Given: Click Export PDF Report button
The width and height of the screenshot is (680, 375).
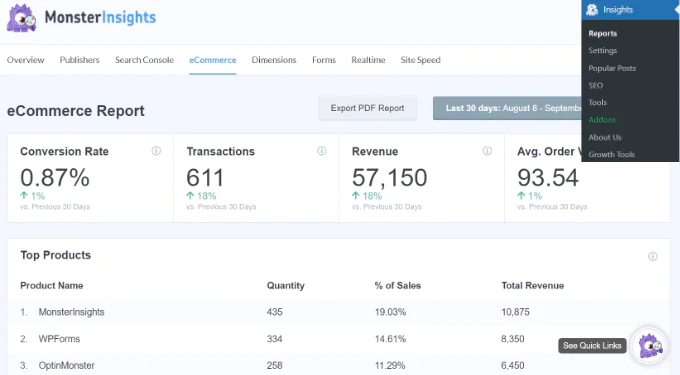Looking at the screenshot, I should pyautogui.click(x=367, y=108).
